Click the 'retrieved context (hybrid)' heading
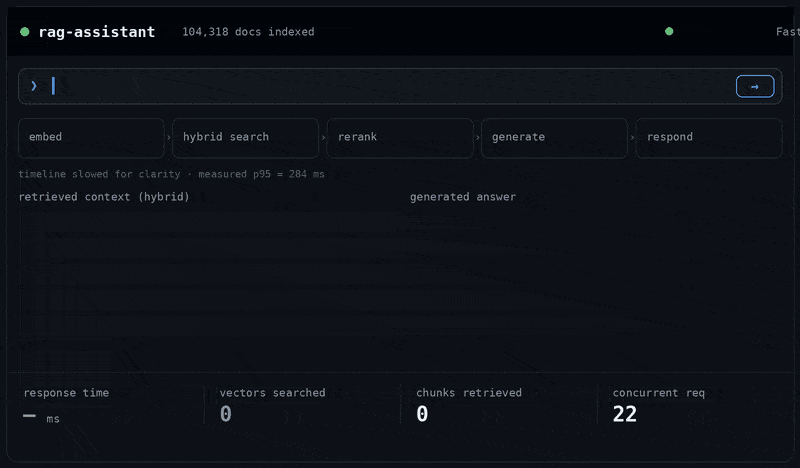The image size is (800, 468). [x=104, y=197]
